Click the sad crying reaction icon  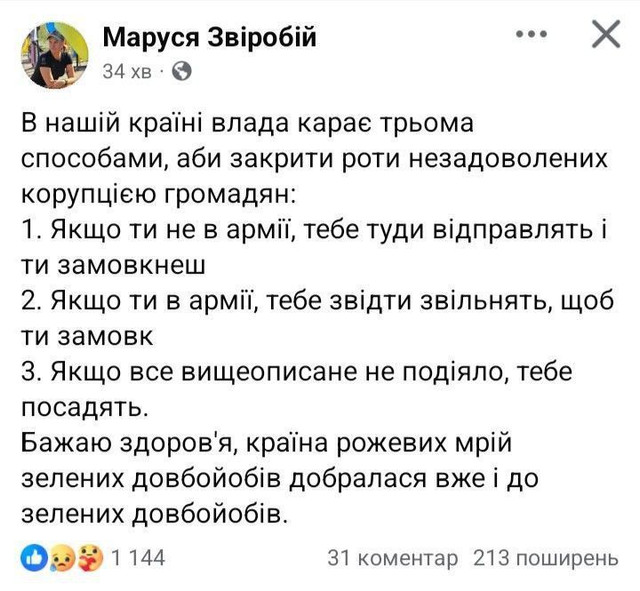pyautogui.click(x=62, y=557)
